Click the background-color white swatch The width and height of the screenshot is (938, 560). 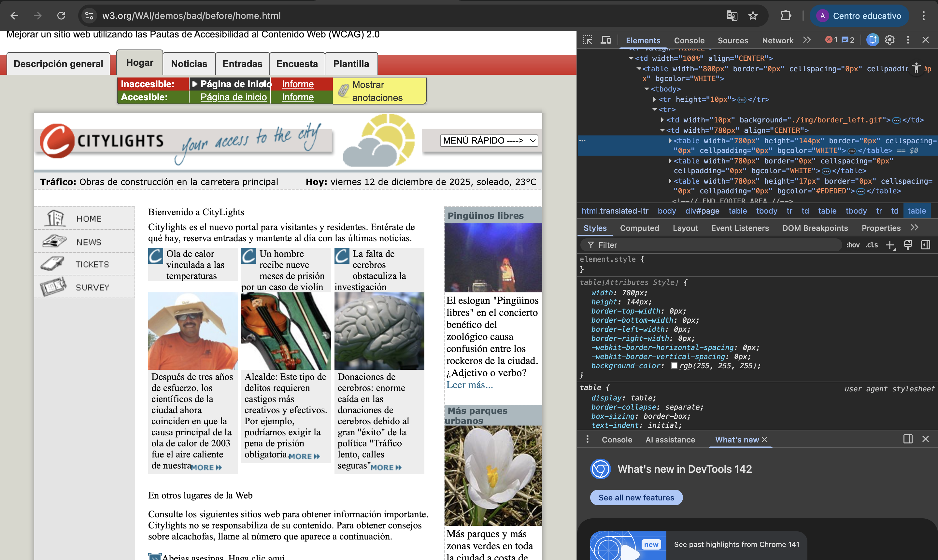click(x=674, y=366)
